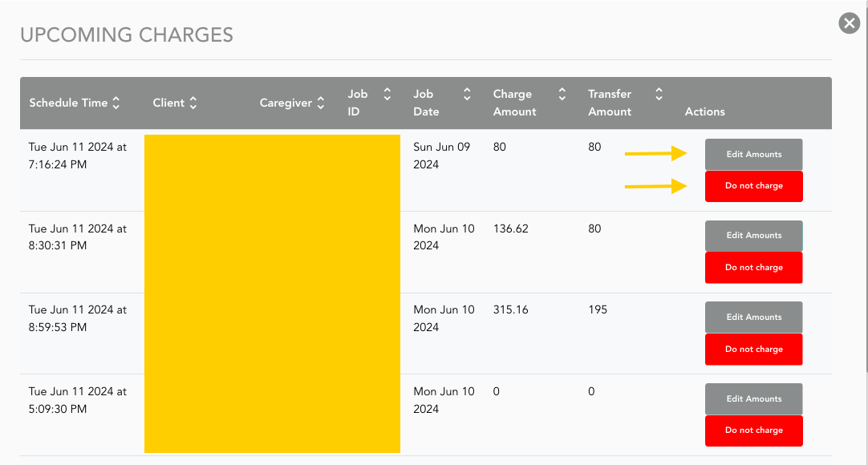Sort table by Schedule Time column
868x465 pixels.
117,103
